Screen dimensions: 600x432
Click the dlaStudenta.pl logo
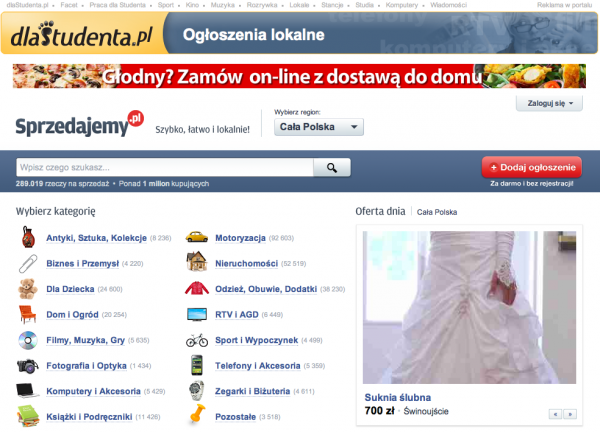[x=82, y=35]
